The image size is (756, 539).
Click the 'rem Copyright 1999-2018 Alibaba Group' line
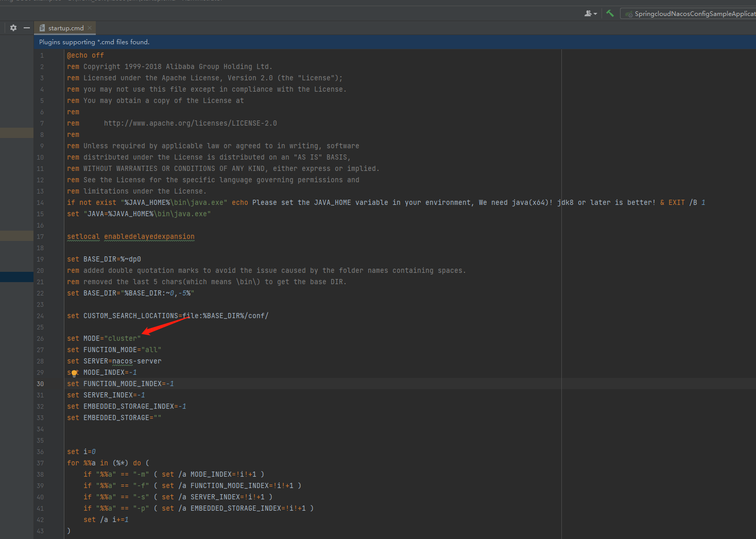pyautogui.click(x=169, y=67)
